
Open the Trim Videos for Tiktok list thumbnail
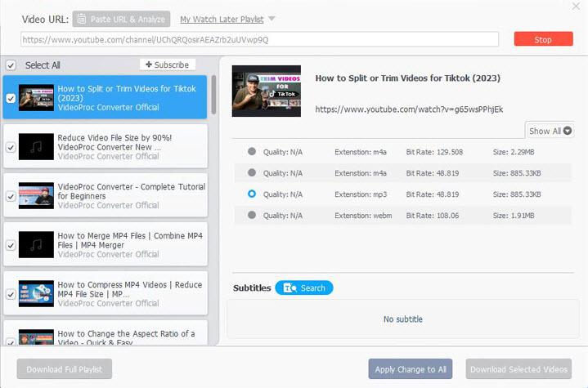(36, 98)
